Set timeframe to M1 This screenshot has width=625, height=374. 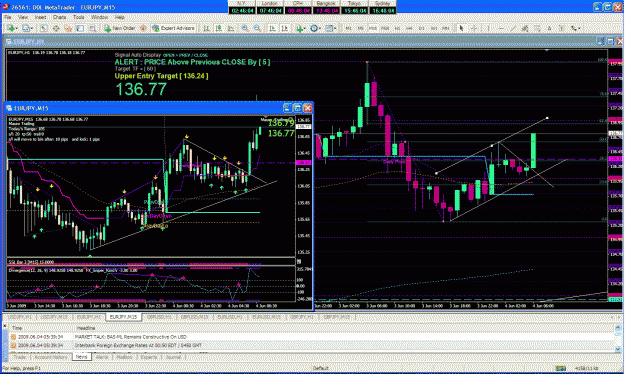click(348, 28)
